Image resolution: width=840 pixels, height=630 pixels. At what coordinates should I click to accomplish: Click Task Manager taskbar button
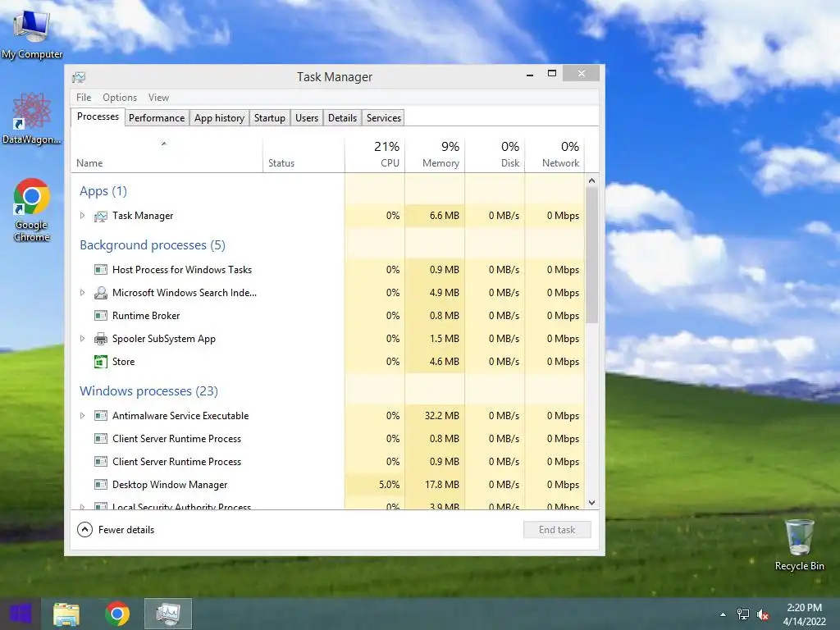(x=168, y=614)
